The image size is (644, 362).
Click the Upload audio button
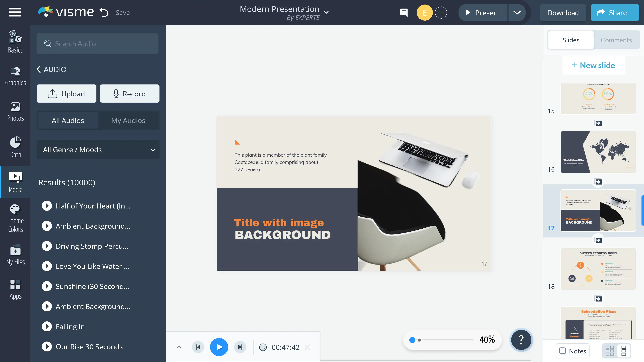[x=66, y=94]
